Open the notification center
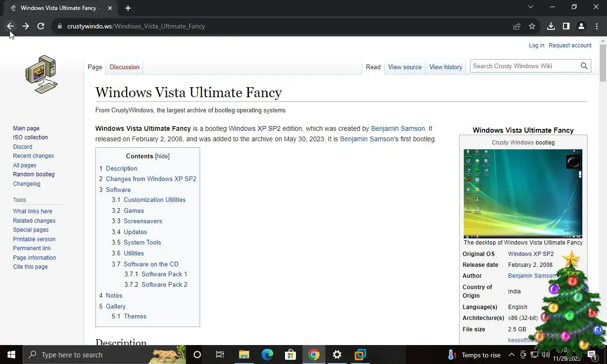Image resolution: width=607 pixels, height=364 pixels. (x=592, y=355)
